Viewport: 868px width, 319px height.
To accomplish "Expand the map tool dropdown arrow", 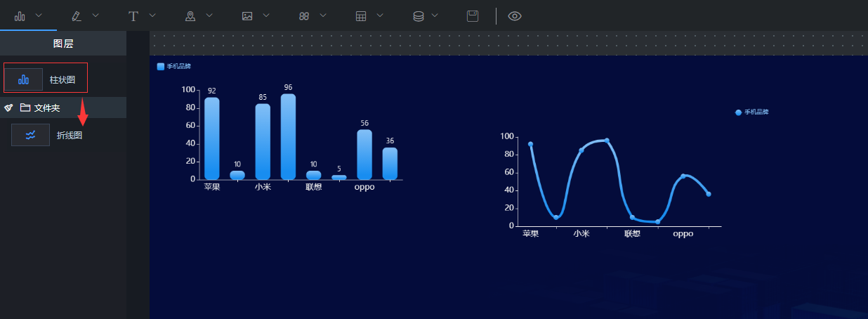I will 209,15.
